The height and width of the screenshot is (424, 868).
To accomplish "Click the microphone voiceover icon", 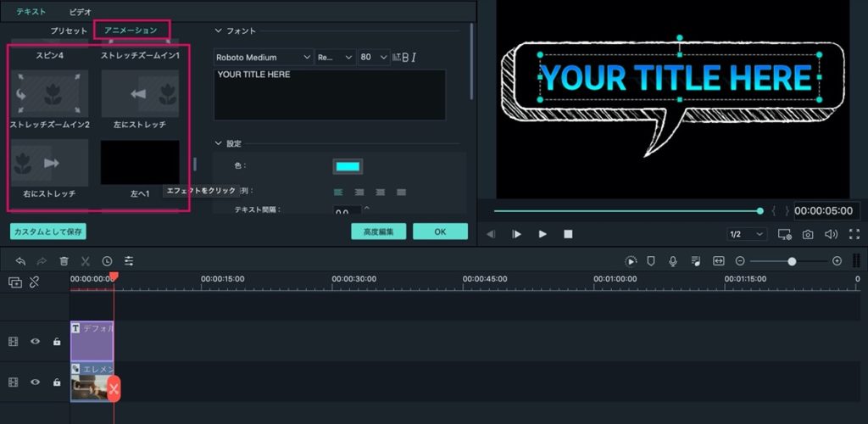I will [x=673, y=261].
